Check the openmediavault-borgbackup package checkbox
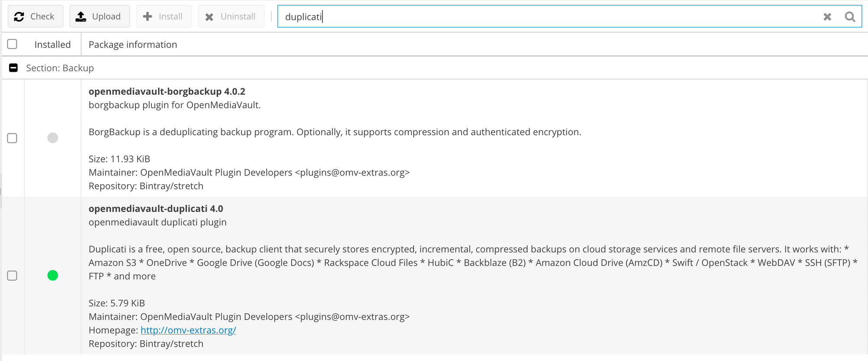The image size is (868, 361). point(12,138)
